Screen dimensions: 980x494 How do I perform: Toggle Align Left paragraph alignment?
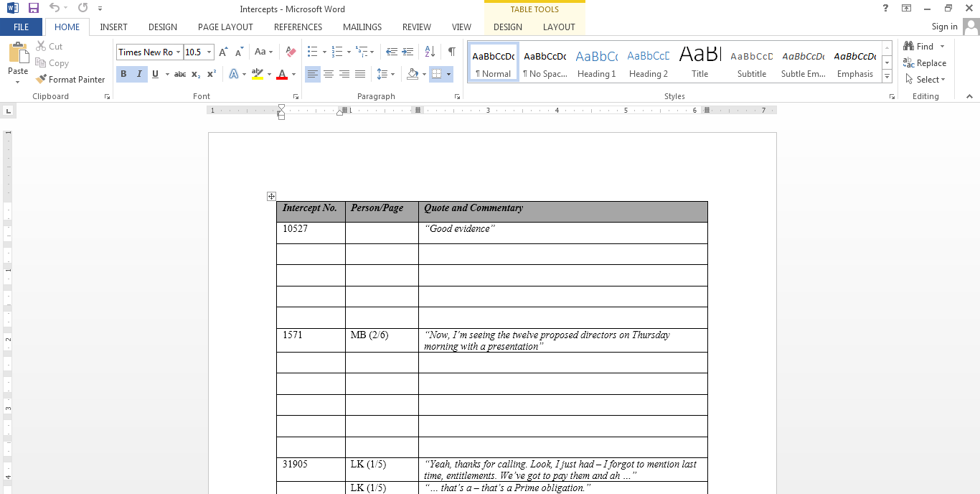tap(313, 74)
